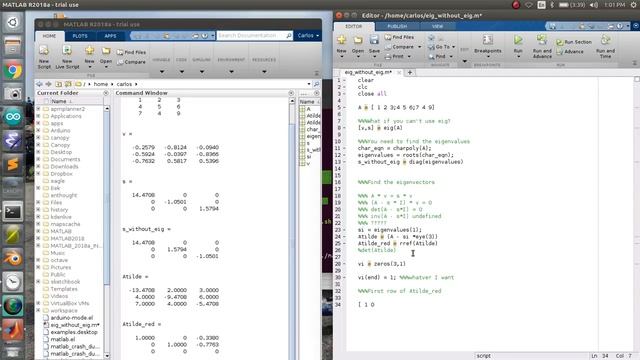Open Arduino IDE from dock

click(x=13, y=117)
